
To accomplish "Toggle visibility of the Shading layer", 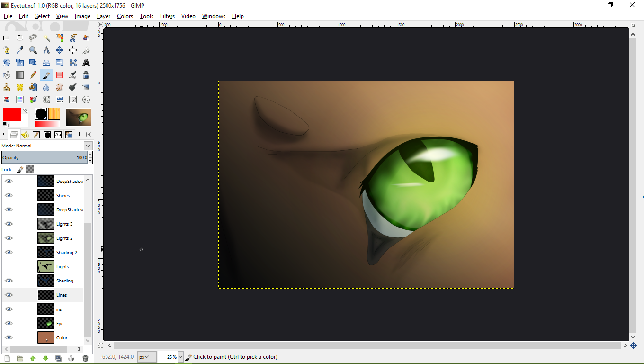I will tap(9, 281).
